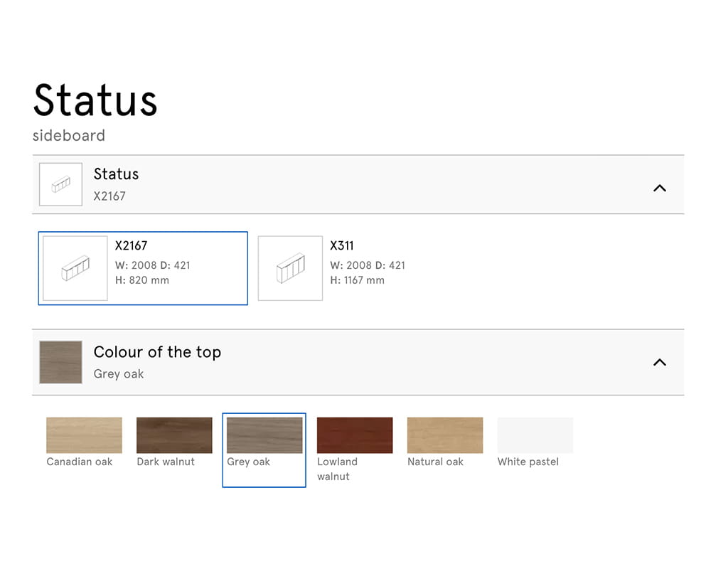Viewport: 728px width, 569px height.
Task: Choose the Dark walnut colour swatch
Action: (174, 435)
